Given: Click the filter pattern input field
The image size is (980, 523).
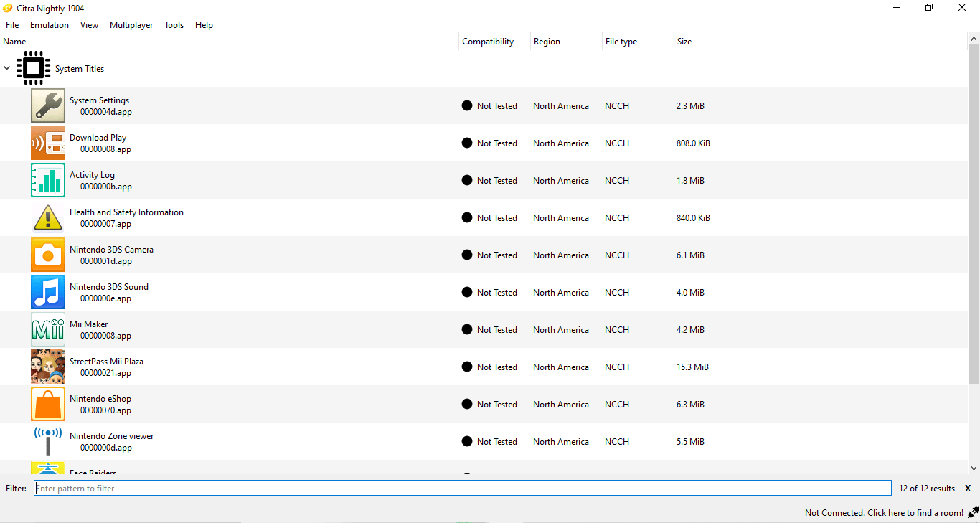Looking at the screenshot, I should (463, 489).
